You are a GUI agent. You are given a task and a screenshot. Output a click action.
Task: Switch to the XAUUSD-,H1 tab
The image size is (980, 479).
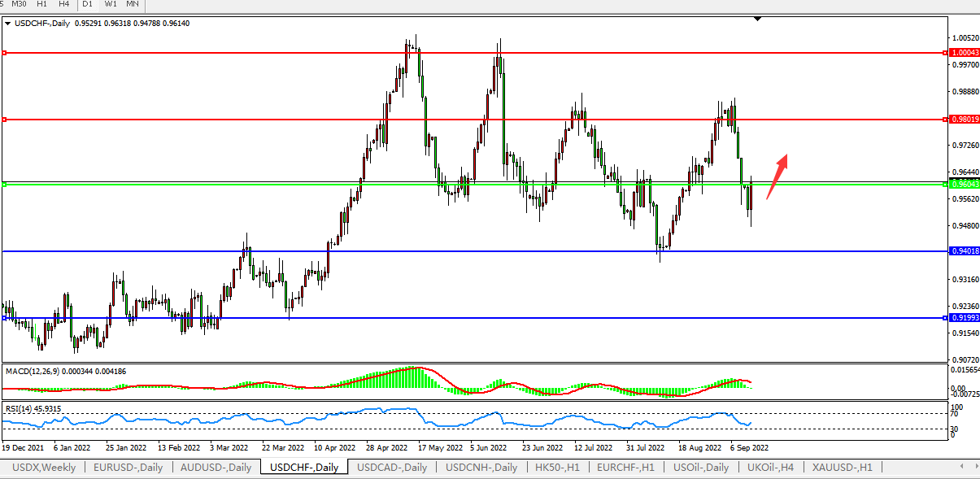(842, 468)
